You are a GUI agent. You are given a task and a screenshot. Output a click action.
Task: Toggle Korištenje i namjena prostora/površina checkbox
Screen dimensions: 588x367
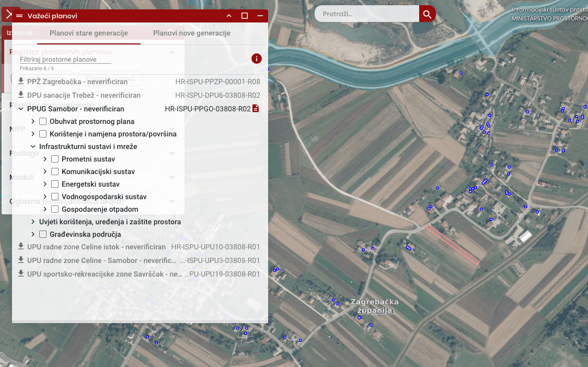[x=43, y=134]
